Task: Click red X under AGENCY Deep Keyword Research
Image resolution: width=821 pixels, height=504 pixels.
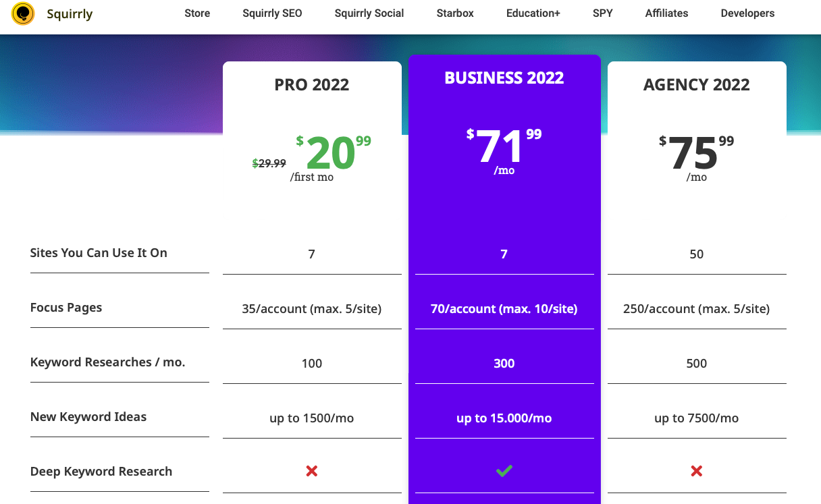Action: click(697, 471)
